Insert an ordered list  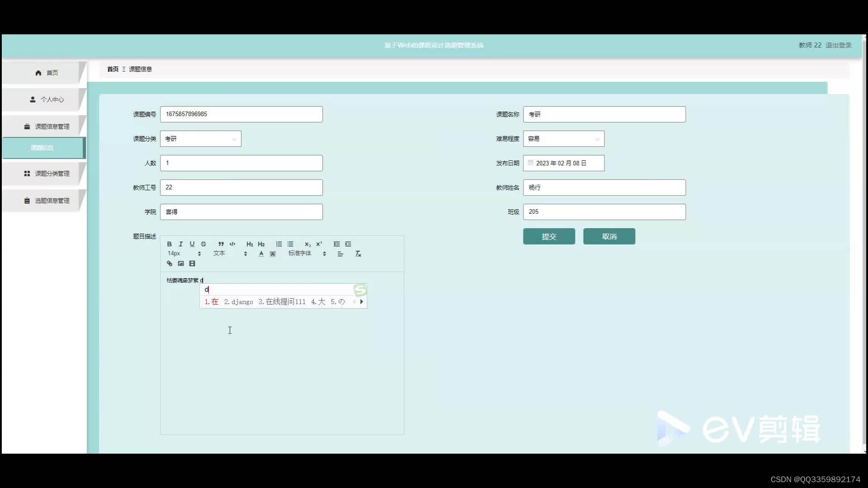pyautogui.click(x=279, y=244)
